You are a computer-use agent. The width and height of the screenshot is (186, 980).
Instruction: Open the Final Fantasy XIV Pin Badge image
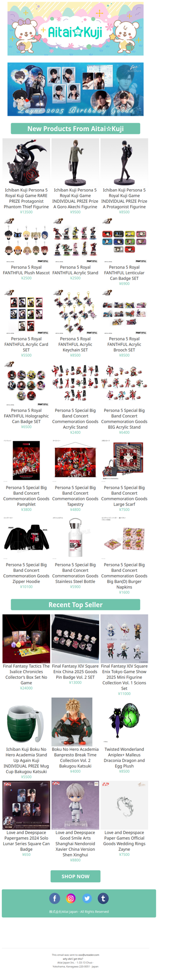pos(75,638)
